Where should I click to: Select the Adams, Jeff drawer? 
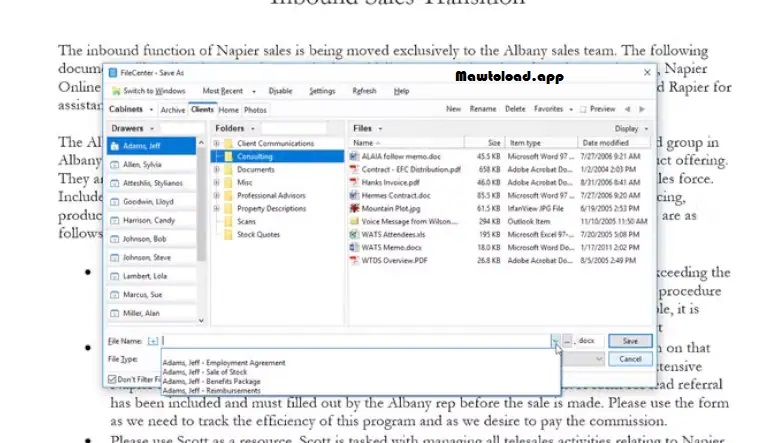pos(152,146)
